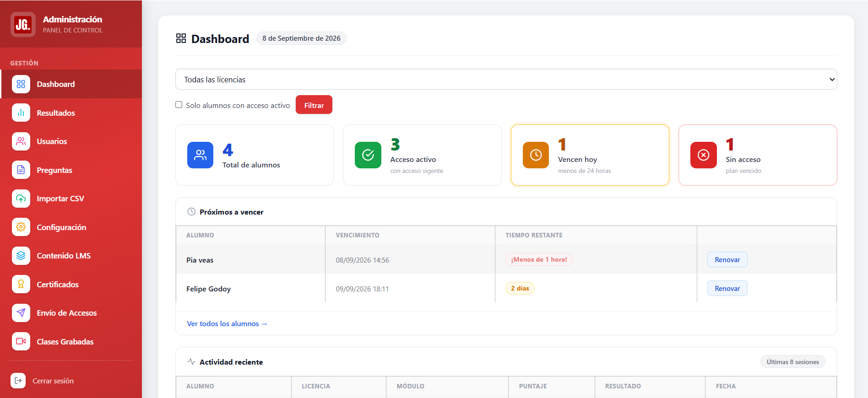Click the RESULTADO column header
The height and width of the screenshot is (398, 868).
point(623,386)
